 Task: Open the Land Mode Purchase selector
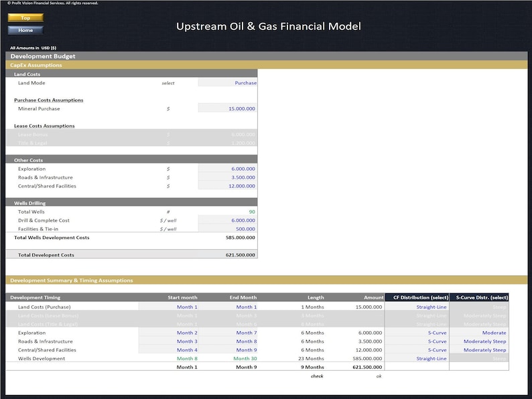pyautogui.click(x=228, y=83)
